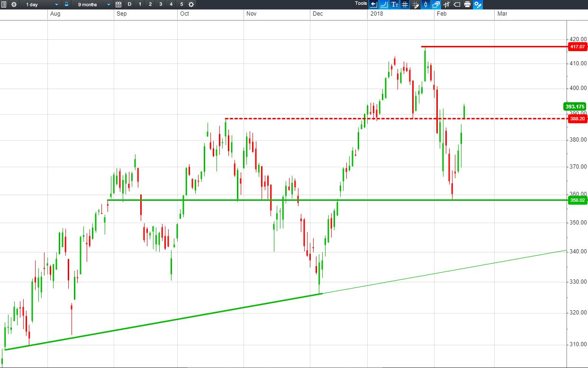
Task: Click the Dec label on time axis
Action: (x=317, y=14)
